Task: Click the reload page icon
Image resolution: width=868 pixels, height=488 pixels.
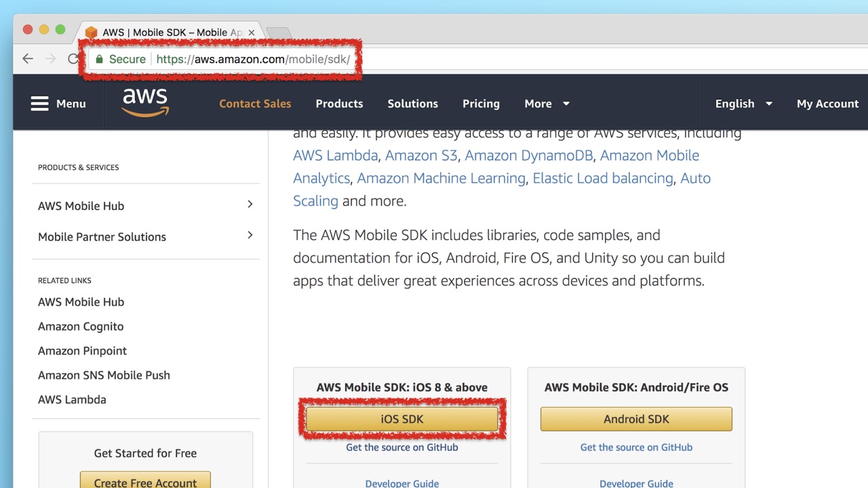Action: pos(73,59)
